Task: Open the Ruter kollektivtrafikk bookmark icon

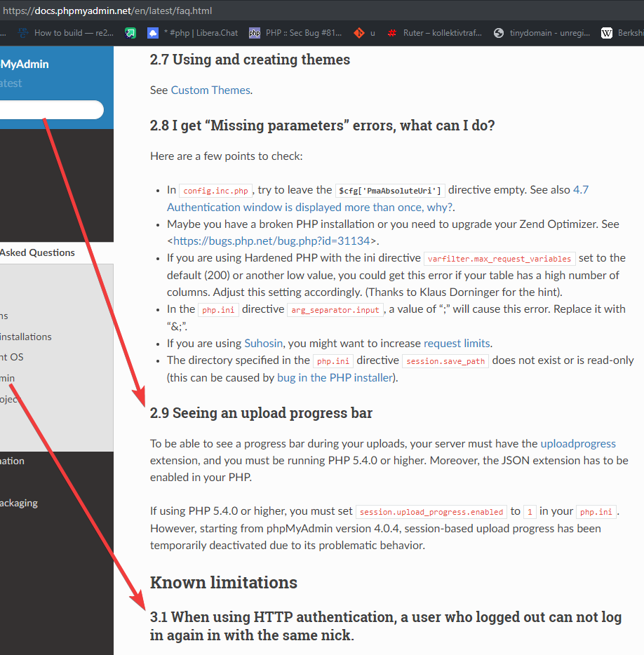Action: 391,32
